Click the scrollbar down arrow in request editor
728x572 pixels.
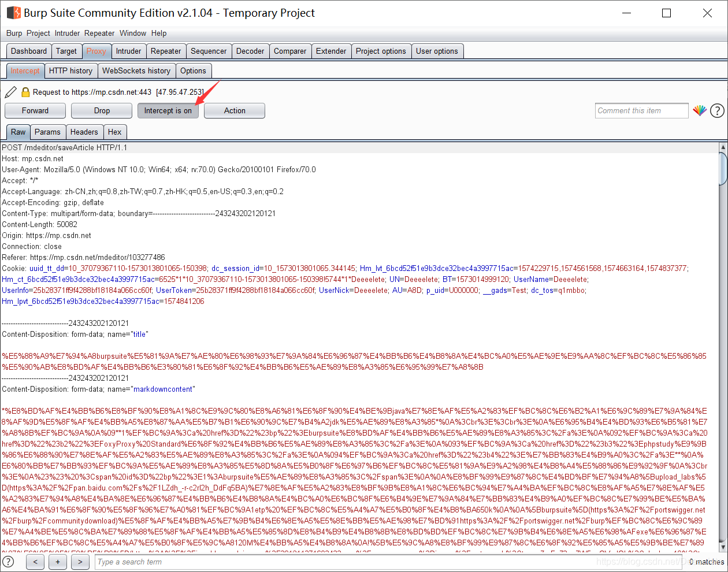tap(723, 547)
